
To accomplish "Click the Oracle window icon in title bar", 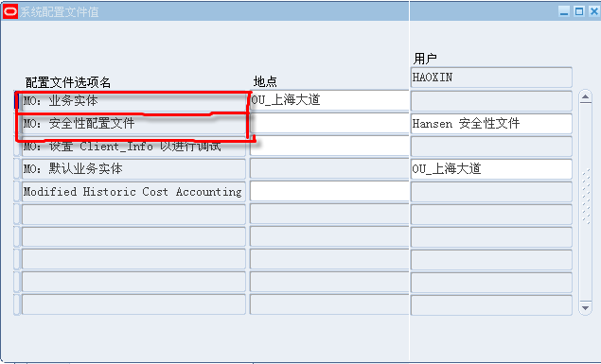I will [x=10, y=11].
